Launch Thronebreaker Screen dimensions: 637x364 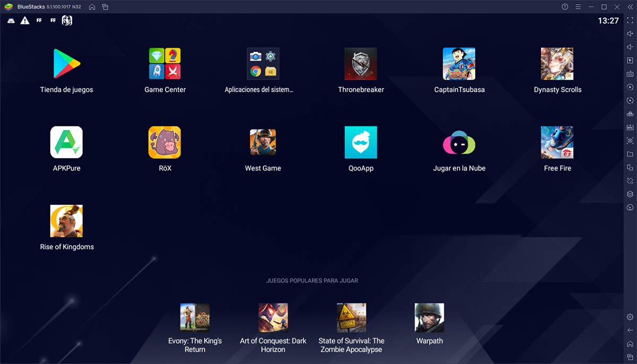[x=361, y=64]
